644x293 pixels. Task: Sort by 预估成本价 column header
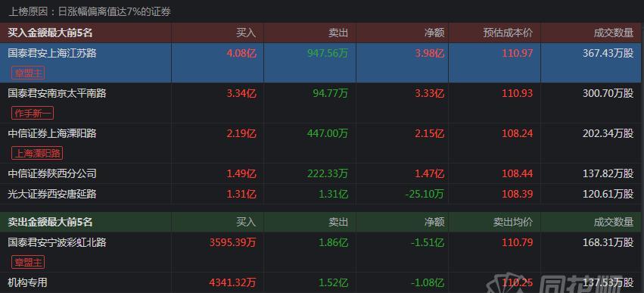508,33
